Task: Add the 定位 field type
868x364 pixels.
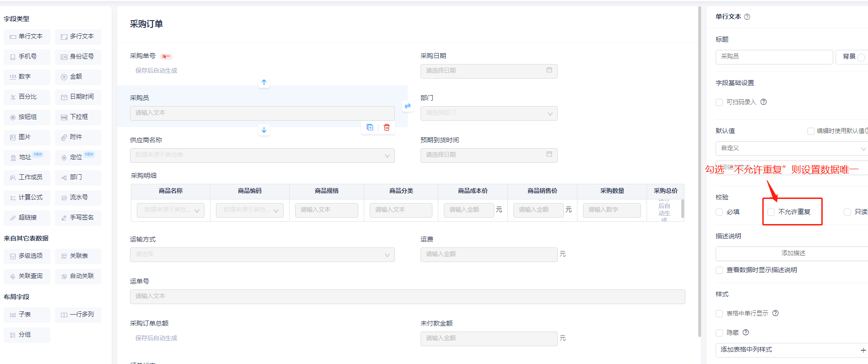Action: (x=78, y=157)
